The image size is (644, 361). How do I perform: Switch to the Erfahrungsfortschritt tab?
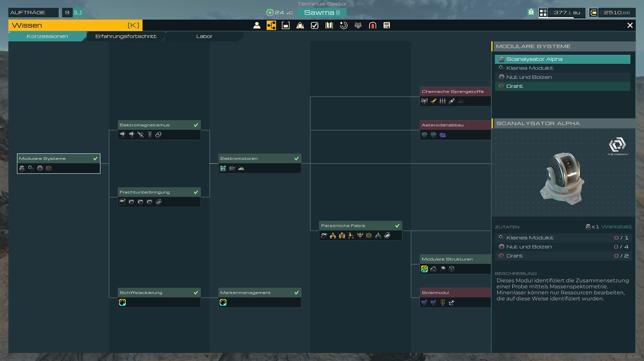tap(126, 36)
